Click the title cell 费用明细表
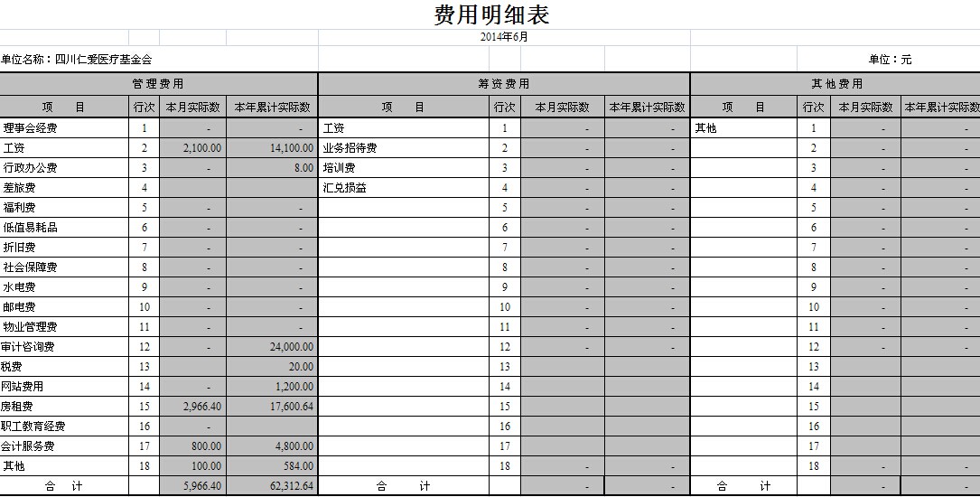The width and height of the screenshot is (980, 497). [491, 15]
